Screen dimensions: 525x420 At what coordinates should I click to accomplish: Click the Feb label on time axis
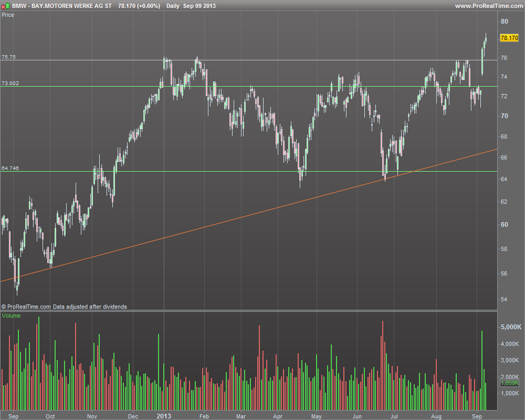tap(204, 416)
